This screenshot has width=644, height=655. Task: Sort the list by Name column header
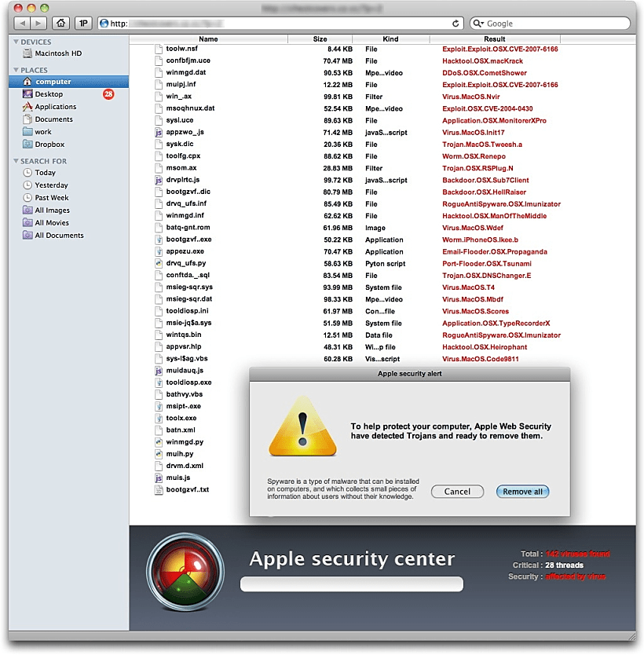(208, 38)
